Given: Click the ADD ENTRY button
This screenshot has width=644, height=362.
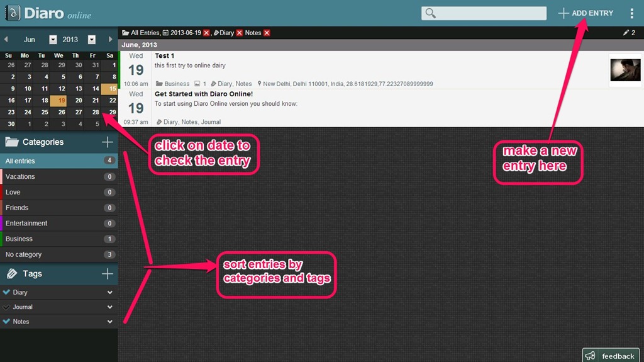Looking at the screenshot, I should tap(586, 13).
